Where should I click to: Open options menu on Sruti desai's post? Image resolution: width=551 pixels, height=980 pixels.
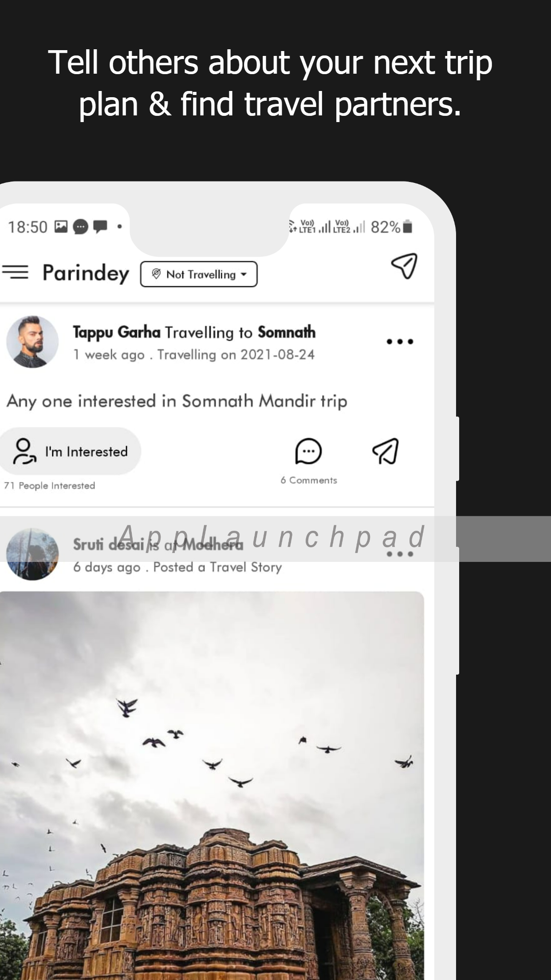click(400, 554)
